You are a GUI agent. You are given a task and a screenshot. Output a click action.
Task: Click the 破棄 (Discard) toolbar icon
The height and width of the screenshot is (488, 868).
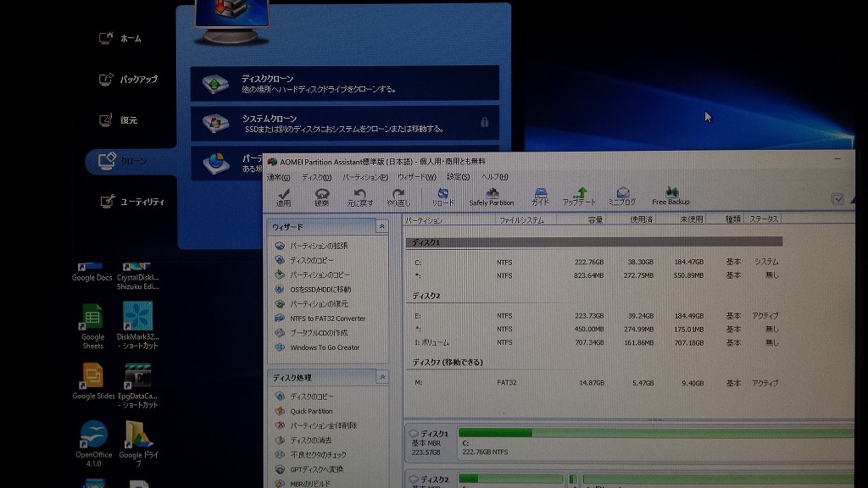(x=321, y=197)
